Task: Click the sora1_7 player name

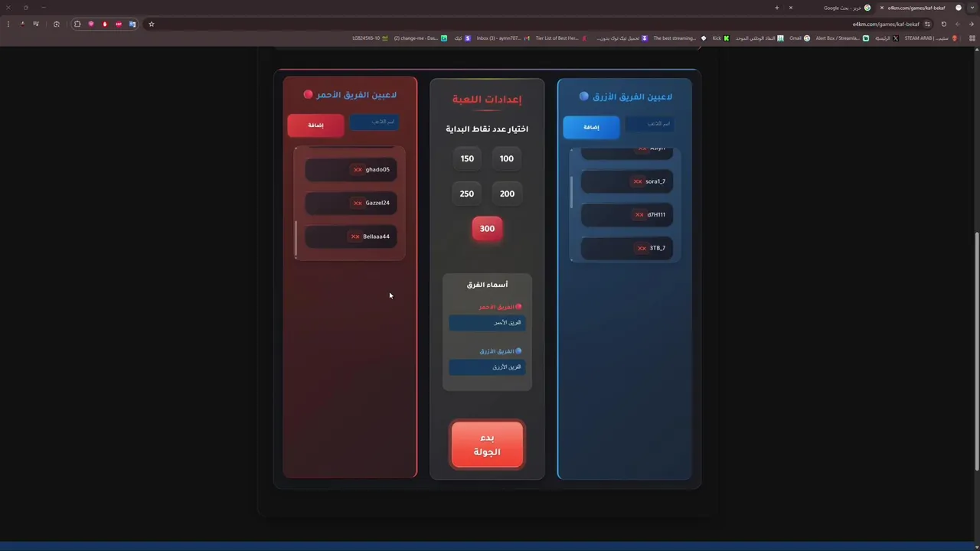Action: click(x=655, y=181)
